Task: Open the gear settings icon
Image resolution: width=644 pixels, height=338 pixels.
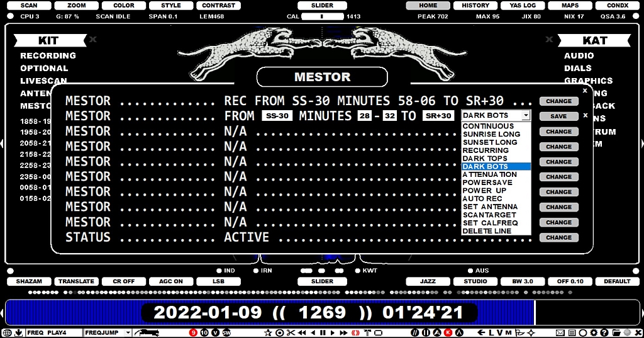Action: (x=594, y=332)
